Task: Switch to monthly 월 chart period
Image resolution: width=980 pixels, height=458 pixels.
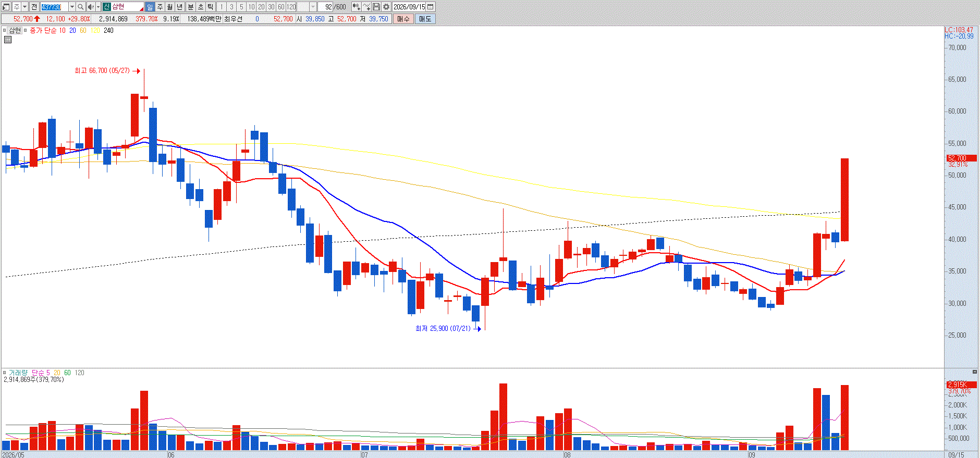Action: [170, 7]
